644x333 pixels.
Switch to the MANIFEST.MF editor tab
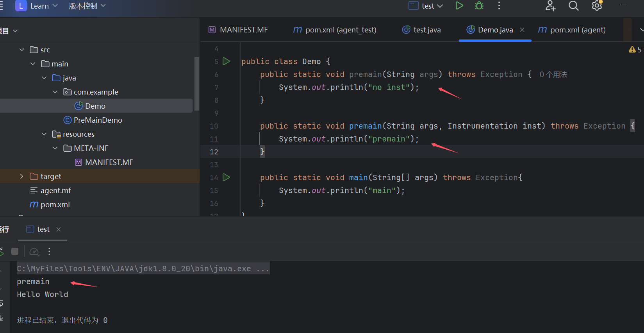(238, 30)
